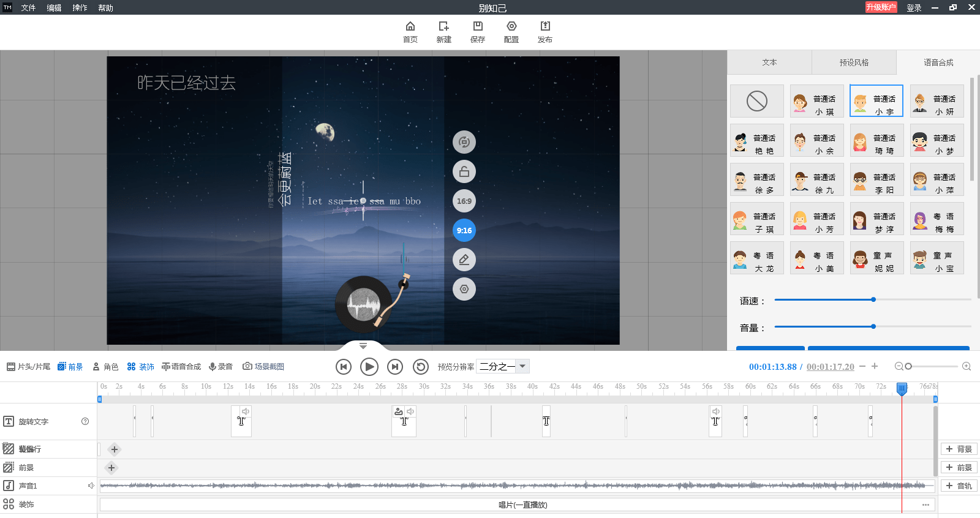Click + 前景 add foreground button
Screen dimensions: 980x518
(959, 467)
